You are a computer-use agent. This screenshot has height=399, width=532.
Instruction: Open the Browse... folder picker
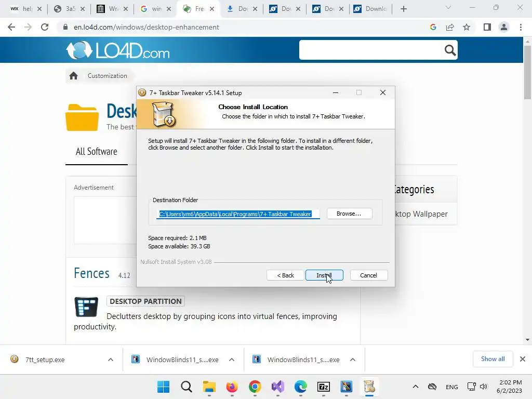[349, 214]
